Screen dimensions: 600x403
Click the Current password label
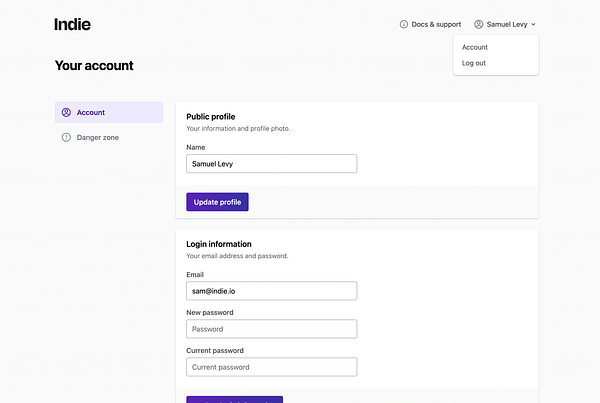coord(215,351)
